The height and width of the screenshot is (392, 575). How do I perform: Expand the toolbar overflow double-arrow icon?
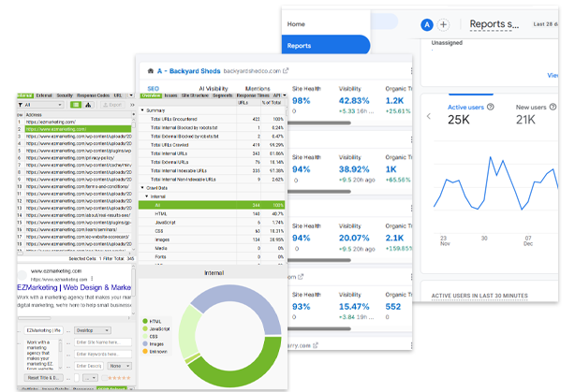point(132,105)
